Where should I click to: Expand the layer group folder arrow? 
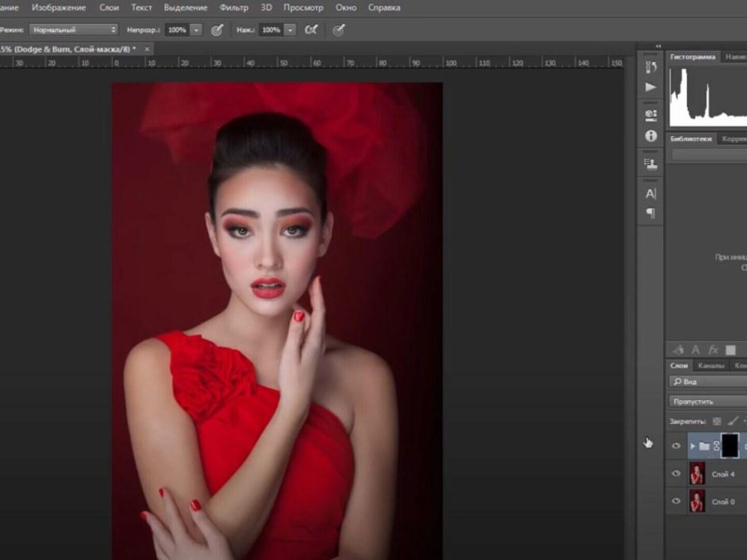coord(693,446)
